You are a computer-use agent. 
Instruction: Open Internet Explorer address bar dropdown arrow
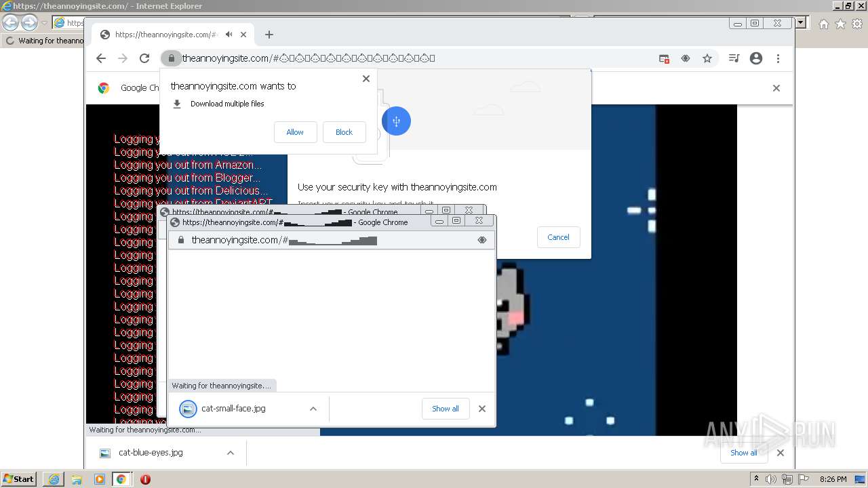point(801,22)
